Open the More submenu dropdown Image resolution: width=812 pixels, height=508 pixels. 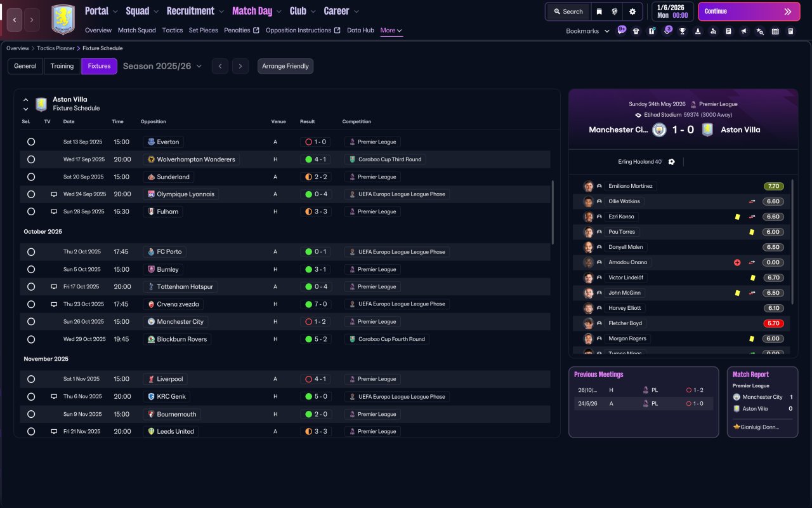tap(391, 30)
